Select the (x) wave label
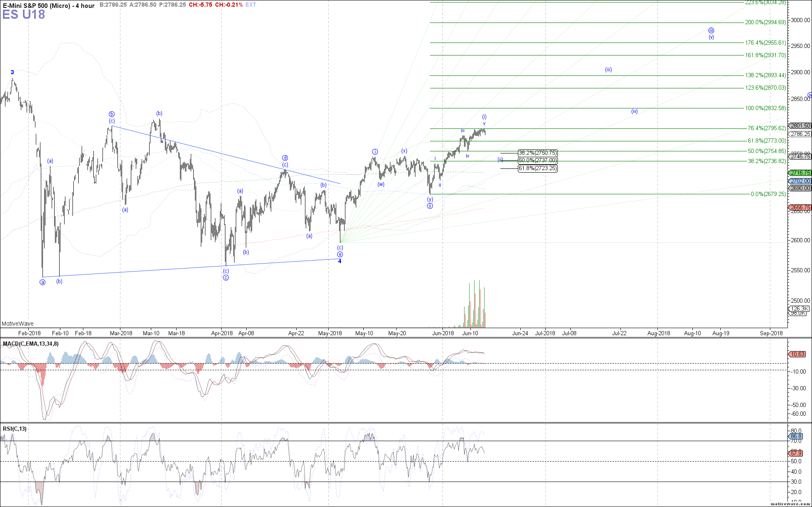 point(404,151)
